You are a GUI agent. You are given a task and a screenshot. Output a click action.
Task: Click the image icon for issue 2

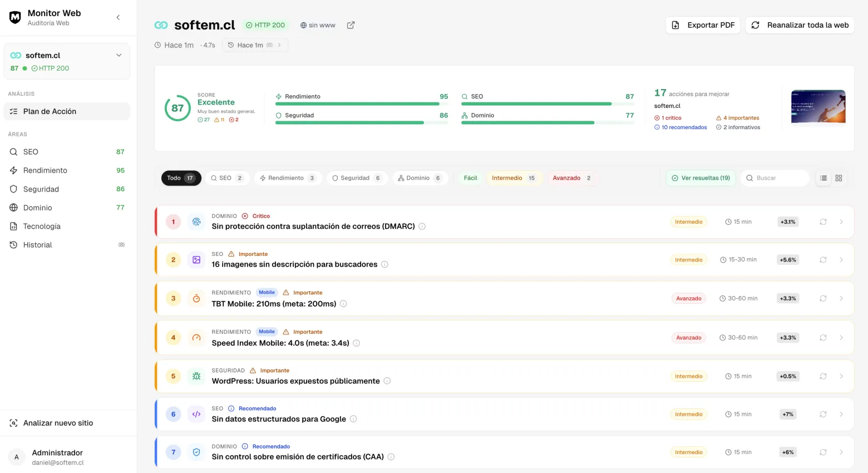coord(196,260)
